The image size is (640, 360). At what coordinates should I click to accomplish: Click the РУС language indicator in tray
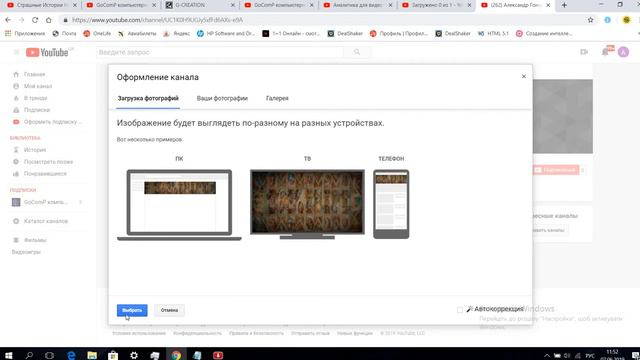(x=590, y=356)
